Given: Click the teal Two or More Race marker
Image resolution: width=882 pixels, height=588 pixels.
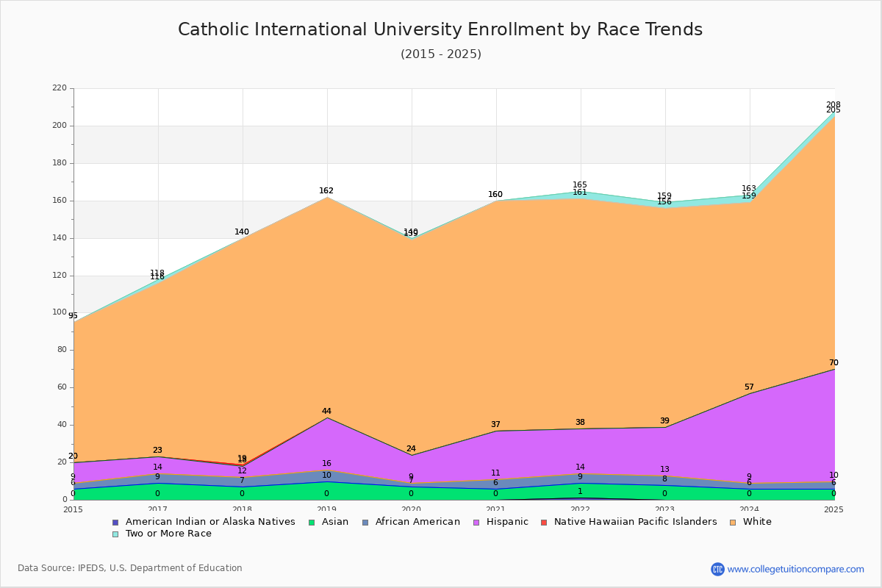Looking at the screenshot, I should (115, 534).
